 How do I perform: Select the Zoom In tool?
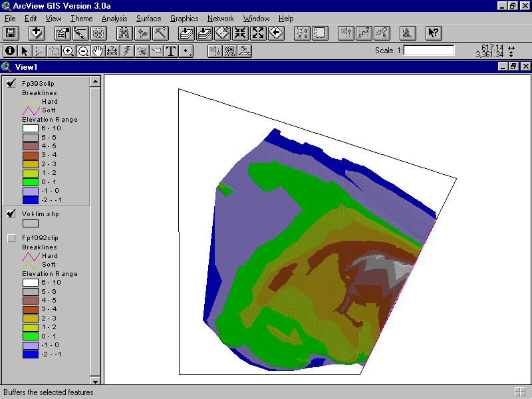pos(68,51)
